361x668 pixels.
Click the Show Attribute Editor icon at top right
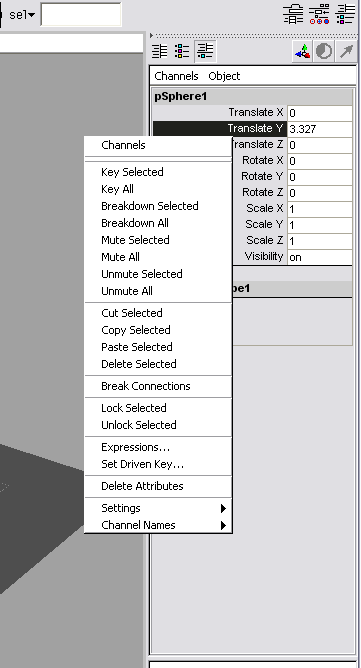[293, 14]
